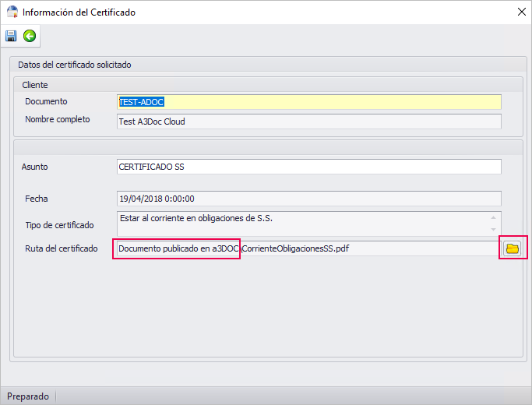
Task: Click the Documento field with TEST-ADOC
Action: point(309,102)
